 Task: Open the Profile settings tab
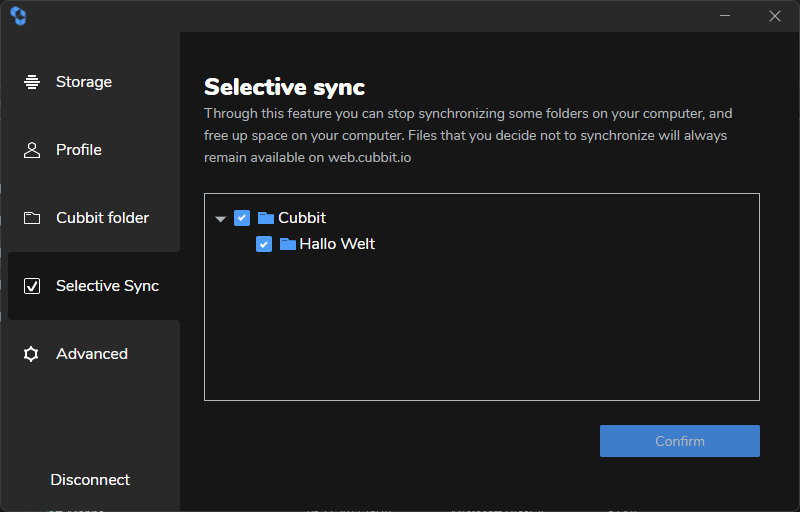coord(94,150)
